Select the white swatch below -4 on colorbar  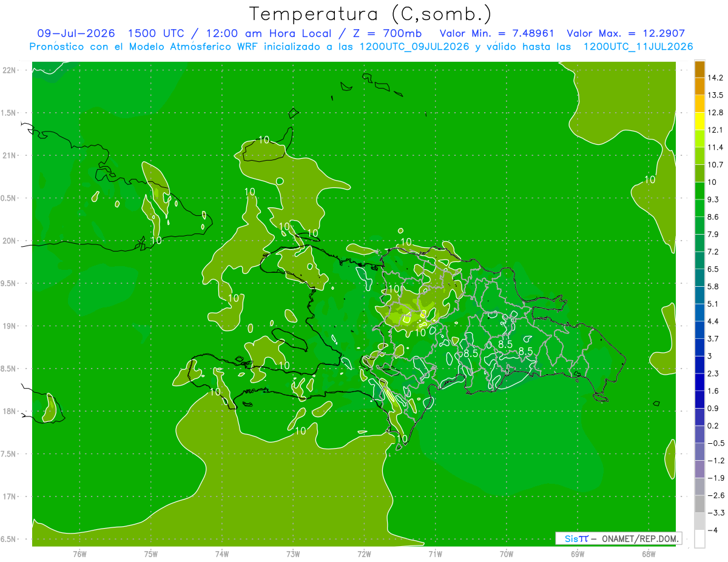pyautogui.click(x=699, y=539)
